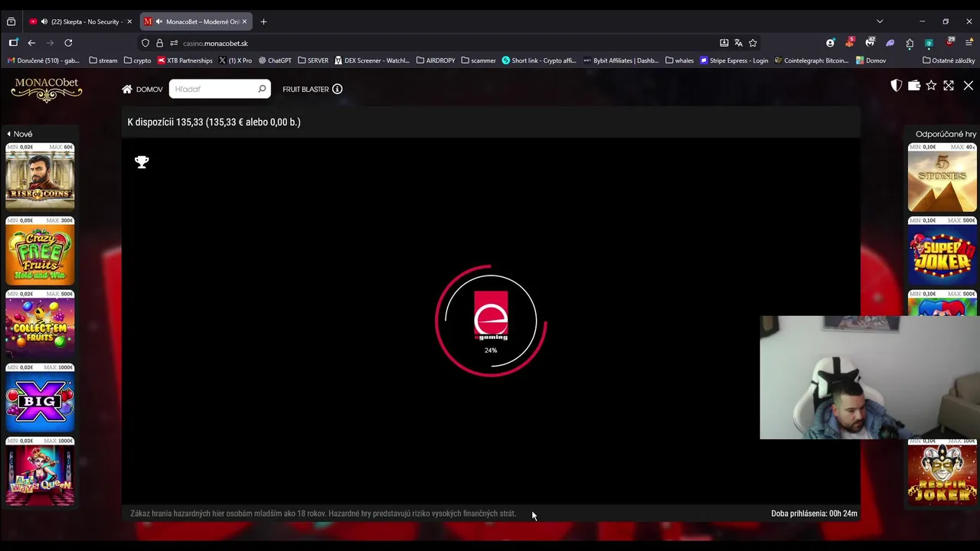This screenshot has height=551, width=980.
Task: Open extension with badge 29
Action: pyautogui.click(x=949, y=43)
